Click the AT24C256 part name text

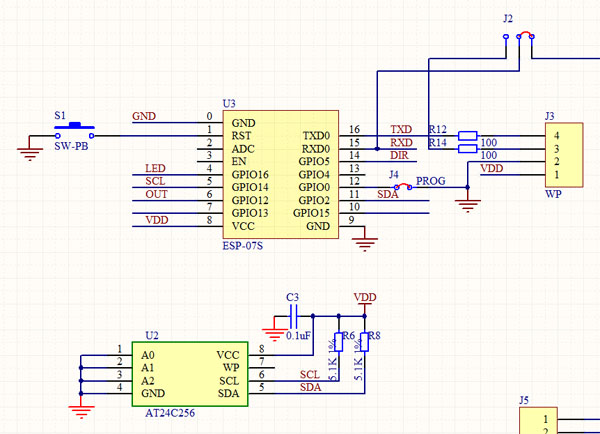pyautogui.click(x=170, y=413)
